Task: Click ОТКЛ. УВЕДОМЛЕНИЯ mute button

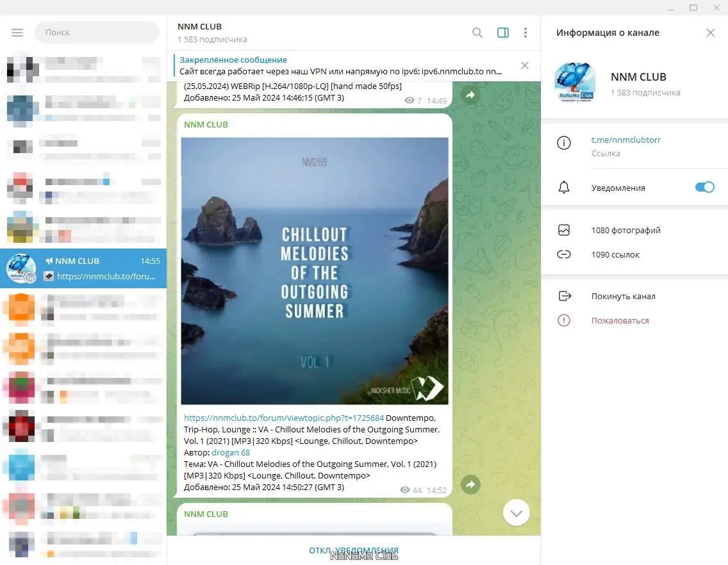Action: point(354,550)
